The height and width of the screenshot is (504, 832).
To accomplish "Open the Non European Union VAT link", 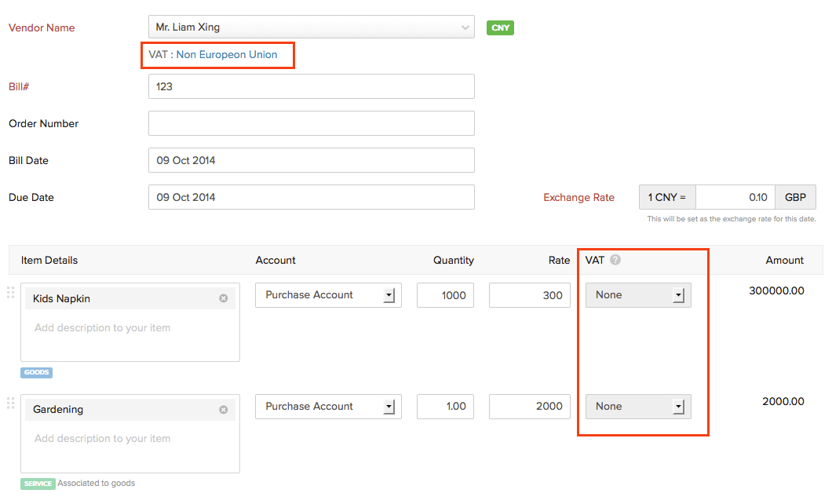I will (226, 55).
